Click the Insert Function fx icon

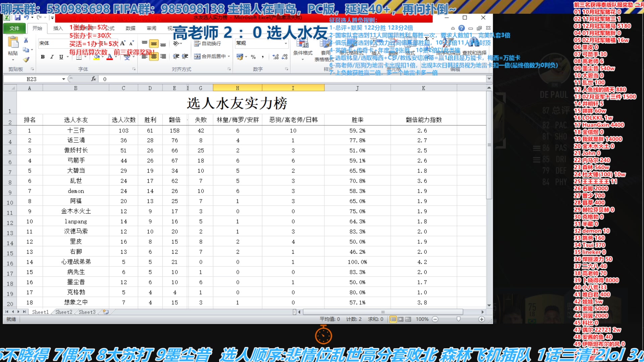[x=93, y=79]
